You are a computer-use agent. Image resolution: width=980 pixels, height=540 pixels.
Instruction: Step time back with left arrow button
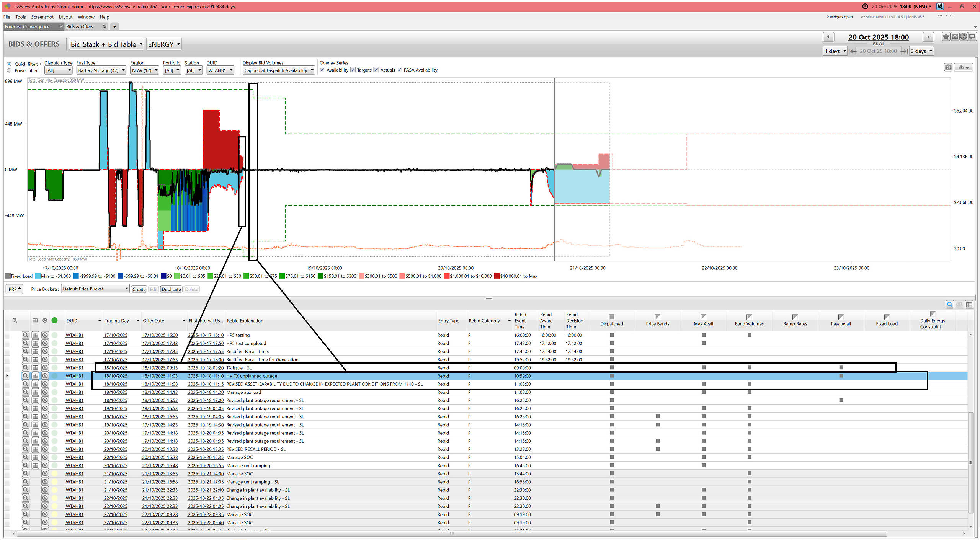[x=828, y=37]
